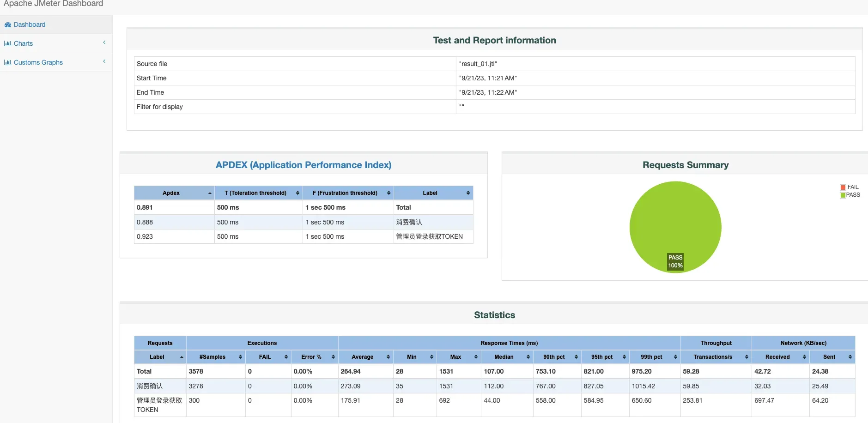Viewport: 868px width, 423px height.
Task: Click the APDEX (Application Performance Index) title link
Action: coord(303,165)
